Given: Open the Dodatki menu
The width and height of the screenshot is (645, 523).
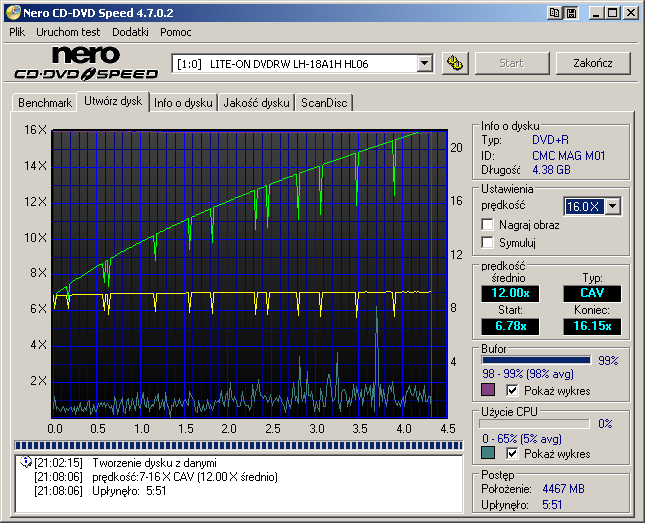Looking at the screenshot, I should click(x=130, y=32).
